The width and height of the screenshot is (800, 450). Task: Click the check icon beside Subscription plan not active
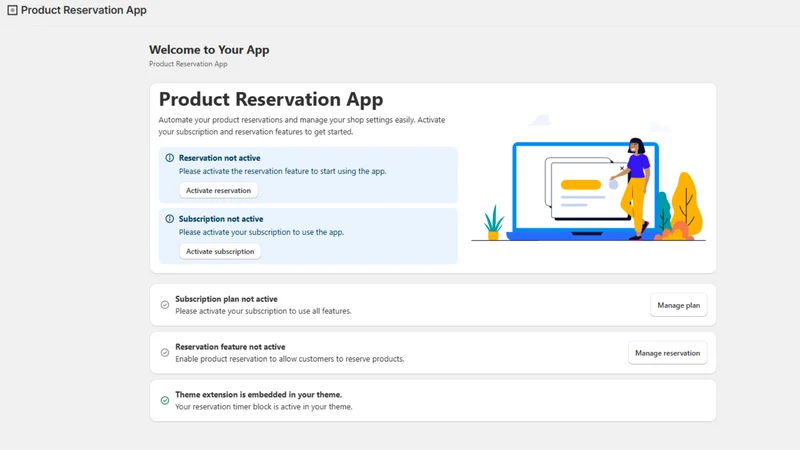(x=165, y=305)
